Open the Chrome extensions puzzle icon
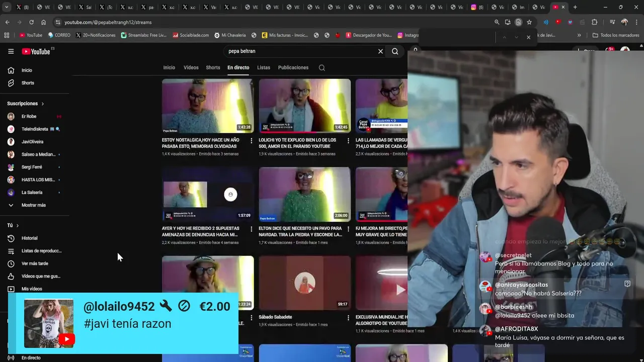Image resolution: width=644 pixels, height=362 pixels. point(594,22)
